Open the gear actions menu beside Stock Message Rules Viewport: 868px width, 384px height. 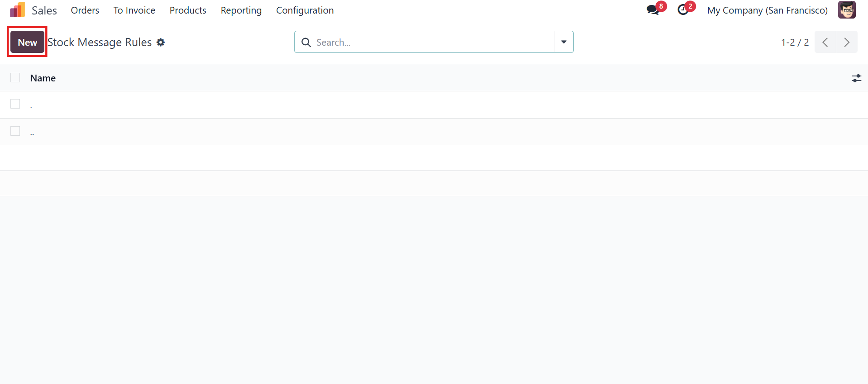(161, 42)
